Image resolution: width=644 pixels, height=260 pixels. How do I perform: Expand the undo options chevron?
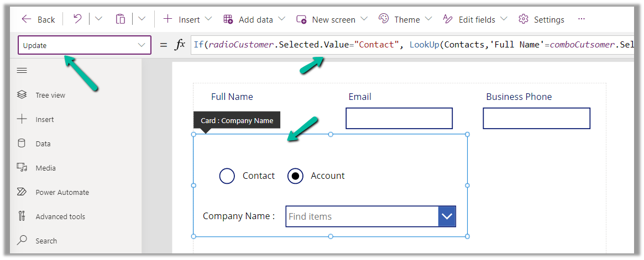(98, 19)
